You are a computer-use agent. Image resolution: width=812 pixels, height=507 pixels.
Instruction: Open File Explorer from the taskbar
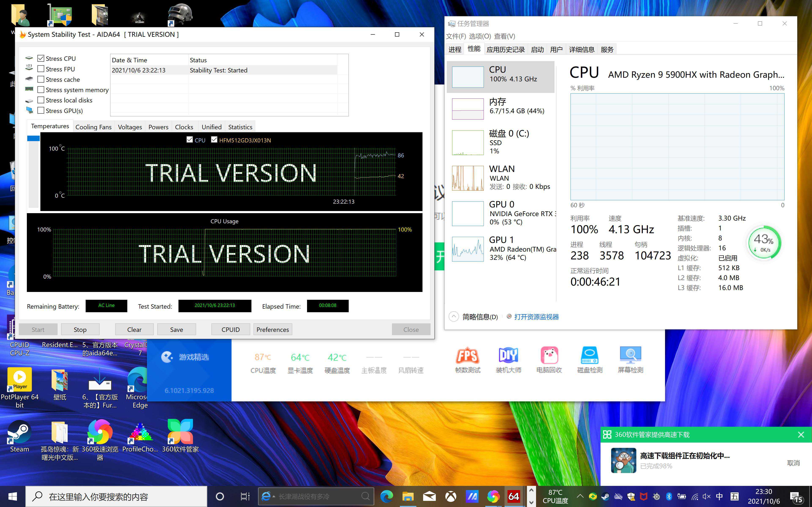pos(408,496)
